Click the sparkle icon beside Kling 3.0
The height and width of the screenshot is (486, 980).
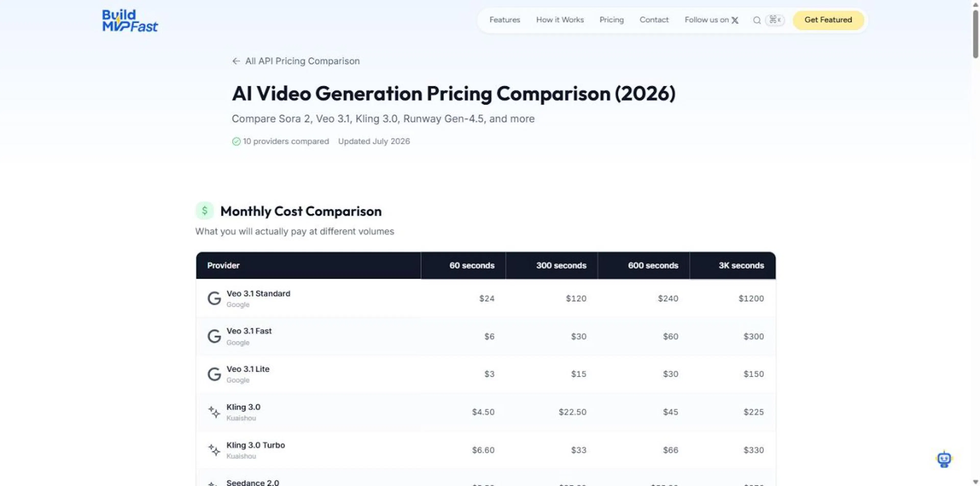(214, 412)
